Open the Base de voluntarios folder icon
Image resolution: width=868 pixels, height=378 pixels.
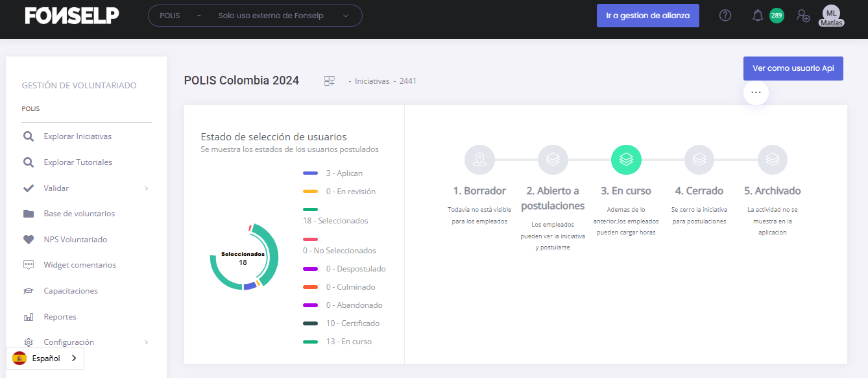tap(29, 213)
